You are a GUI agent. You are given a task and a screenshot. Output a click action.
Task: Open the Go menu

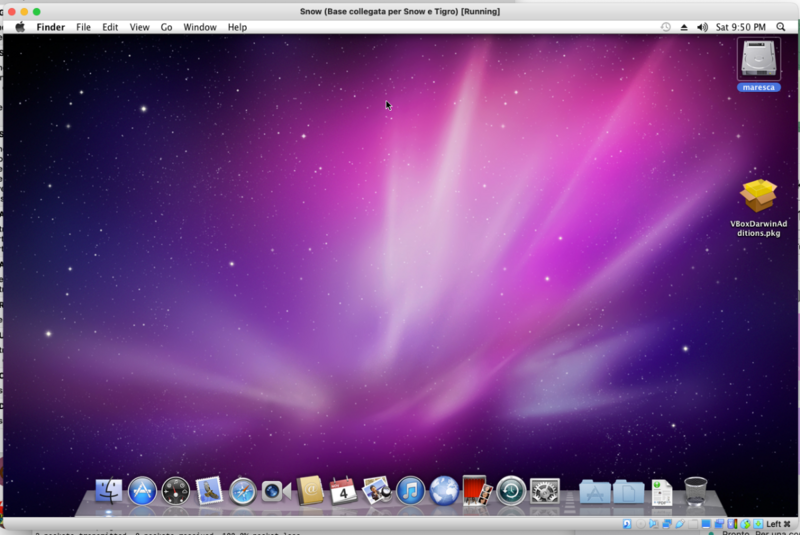click(x=166, y=27)
